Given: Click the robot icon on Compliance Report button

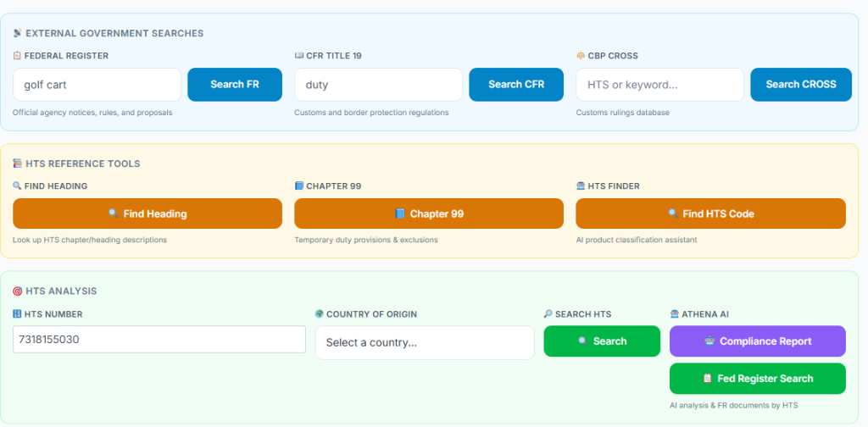Looking at the screenshot, I should click(709, 341).
